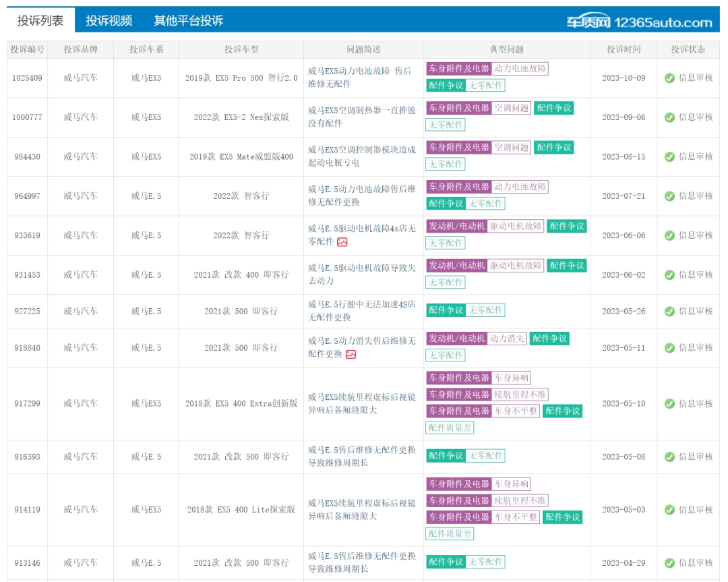Click the 投诉状态 column header
Screen dimensions: 728x582
688,50
